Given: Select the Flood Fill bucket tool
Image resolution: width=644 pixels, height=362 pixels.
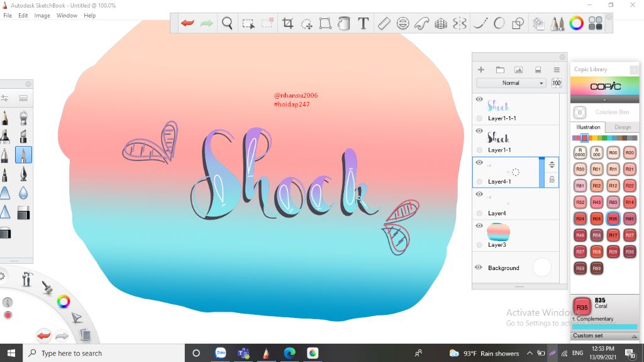Looking at the screenshot, I should tap(344, 23).
